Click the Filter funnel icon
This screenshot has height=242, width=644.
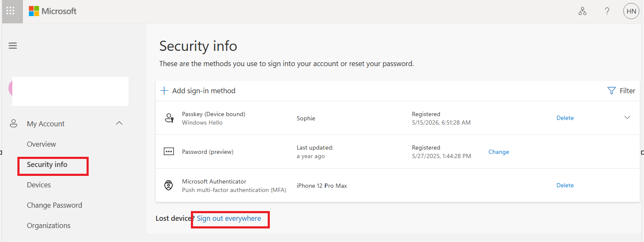[611, 91]
